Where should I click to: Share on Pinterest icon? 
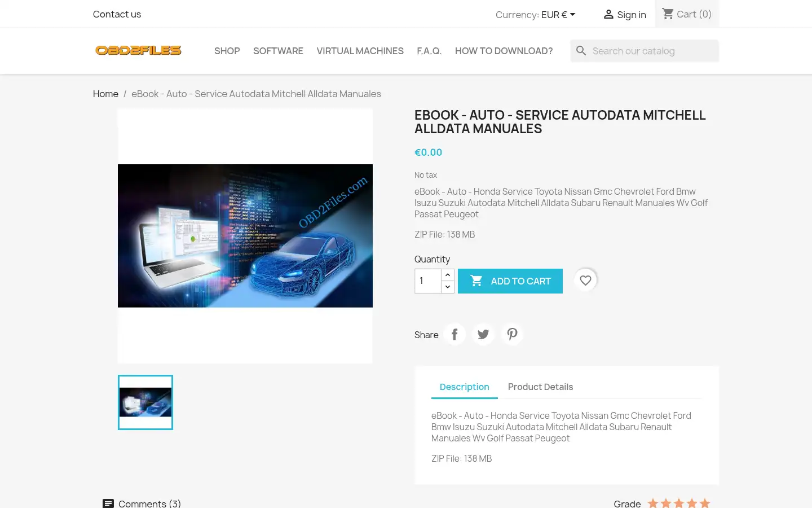click(512, 334)
